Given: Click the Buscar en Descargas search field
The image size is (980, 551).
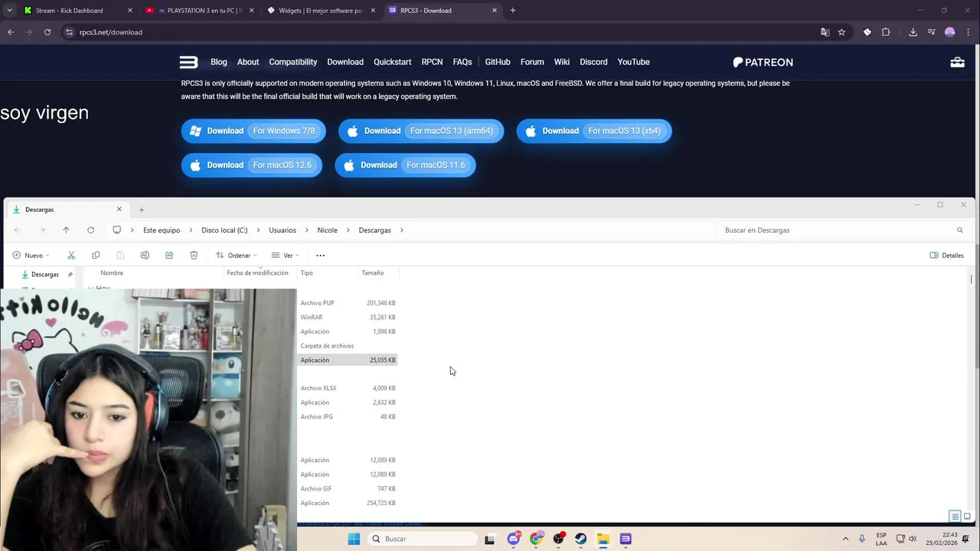Looking at the screenshot, I should tap(842, 230).
